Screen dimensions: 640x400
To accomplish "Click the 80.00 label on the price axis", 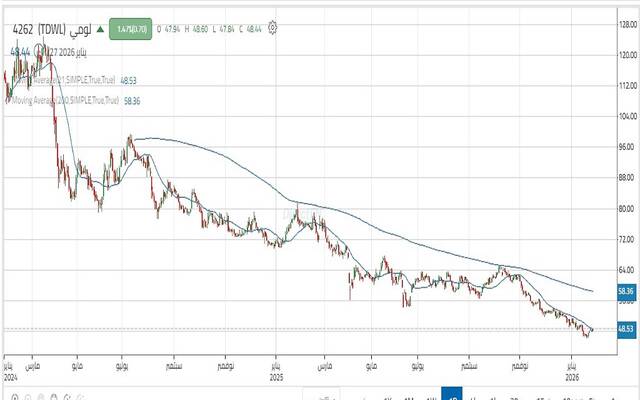I will click(627, 208).
